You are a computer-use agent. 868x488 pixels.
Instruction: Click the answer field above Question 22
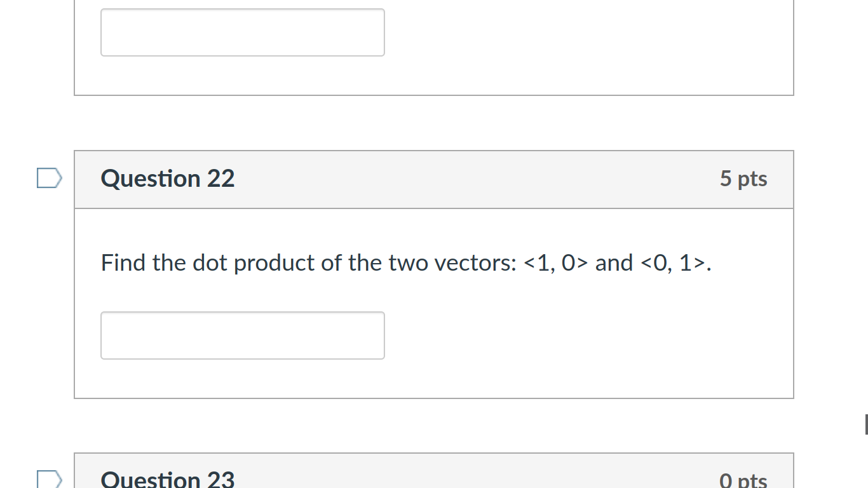[242, 32]
